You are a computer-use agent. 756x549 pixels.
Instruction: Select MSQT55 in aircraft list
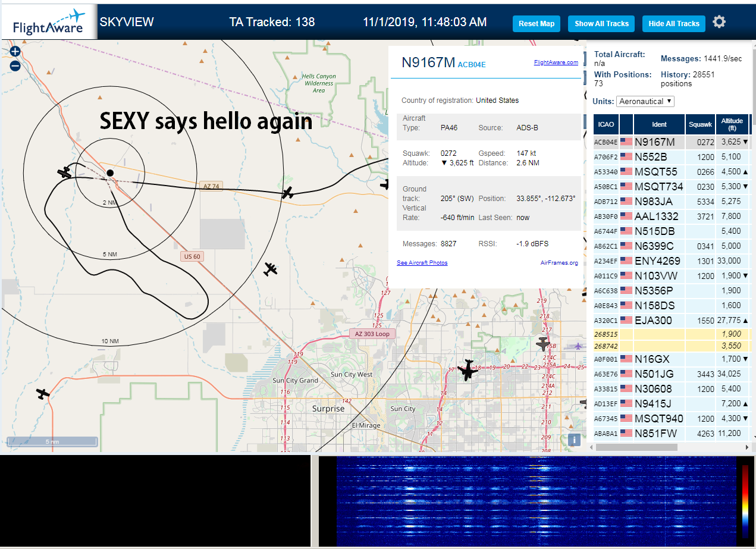click(672, 172)
